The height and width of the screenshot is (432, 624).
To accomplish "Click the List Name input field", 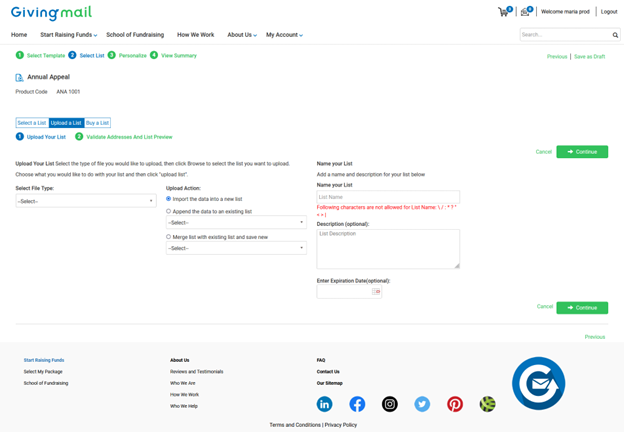I will (388, 197).
